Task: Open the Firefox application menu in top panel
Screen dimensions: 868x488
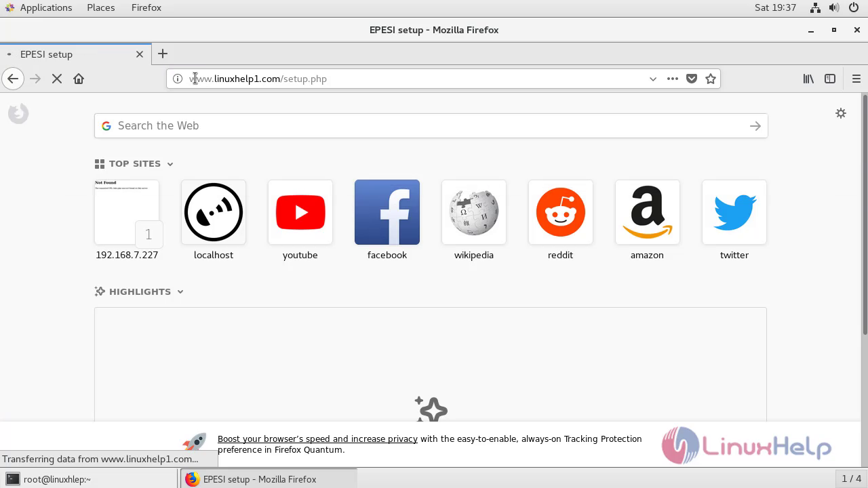Action: pyautogui.click(x=146, y=7)
